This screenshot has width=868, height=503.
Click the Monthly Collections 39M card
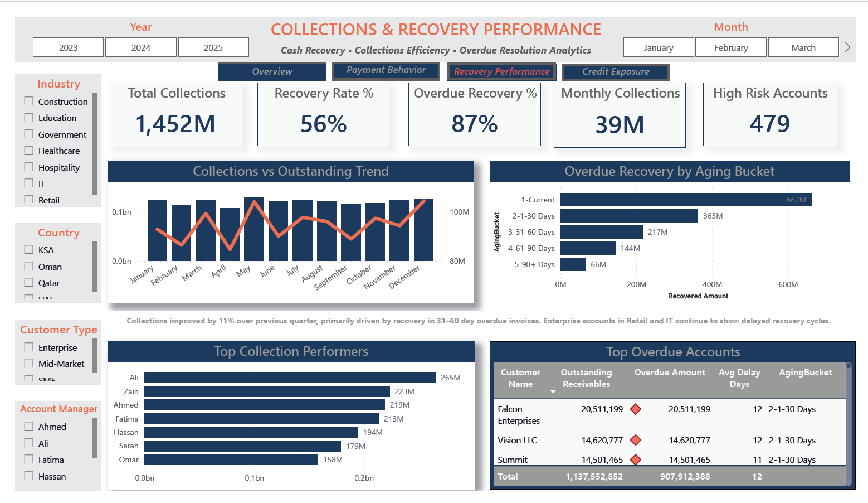pyautogui.click(x=620, y=115)
